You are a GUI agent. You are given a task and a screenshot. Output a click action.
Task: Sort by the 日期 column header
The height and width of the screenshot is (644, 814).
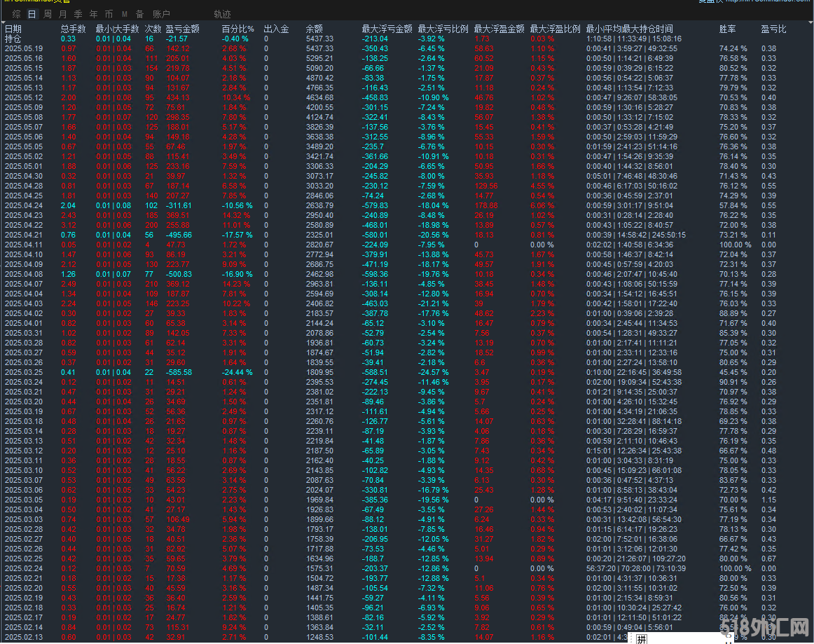13,29
